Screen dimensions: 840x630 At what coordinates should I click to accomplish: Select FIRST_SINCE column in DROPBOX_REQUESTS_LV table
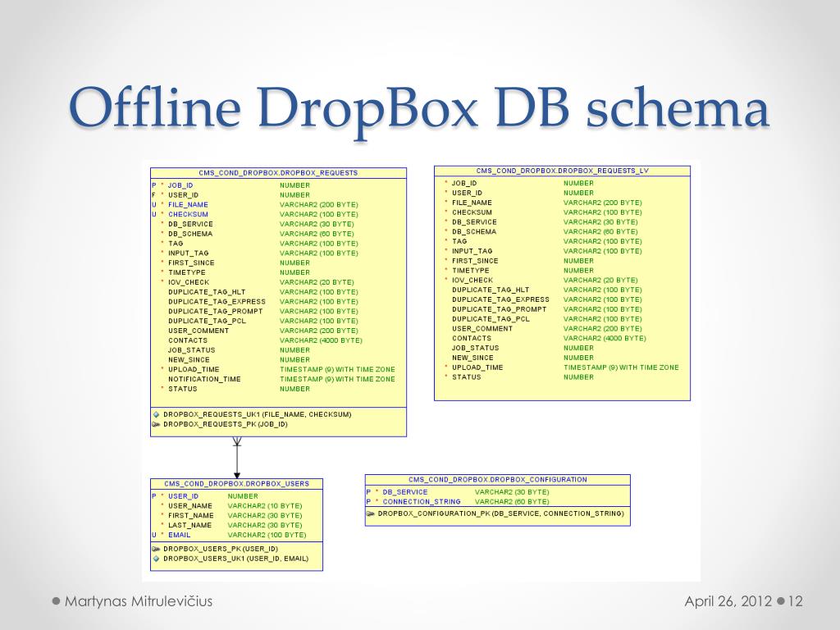475,261
